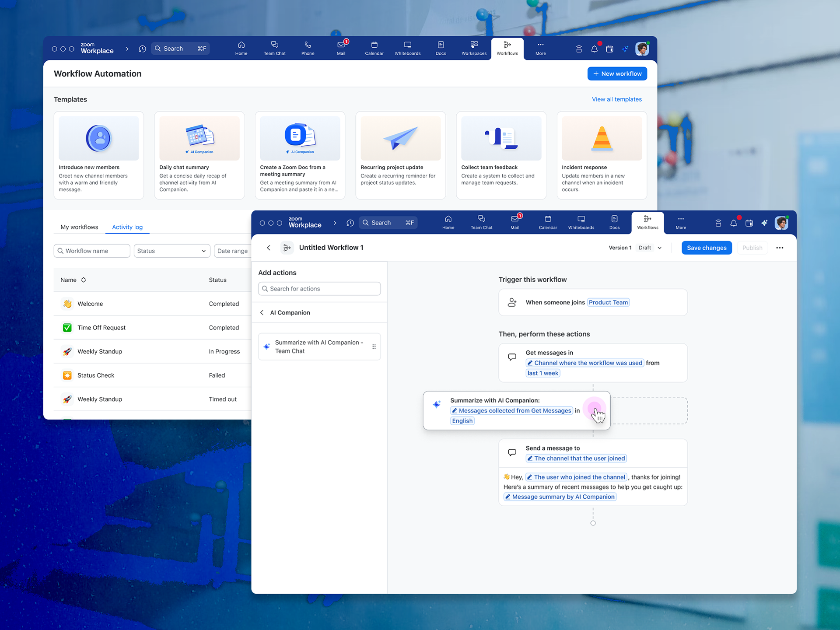Click the New workflow button
Image resolution: width=840 pixels, height=630 pixels.
(617, 73)
